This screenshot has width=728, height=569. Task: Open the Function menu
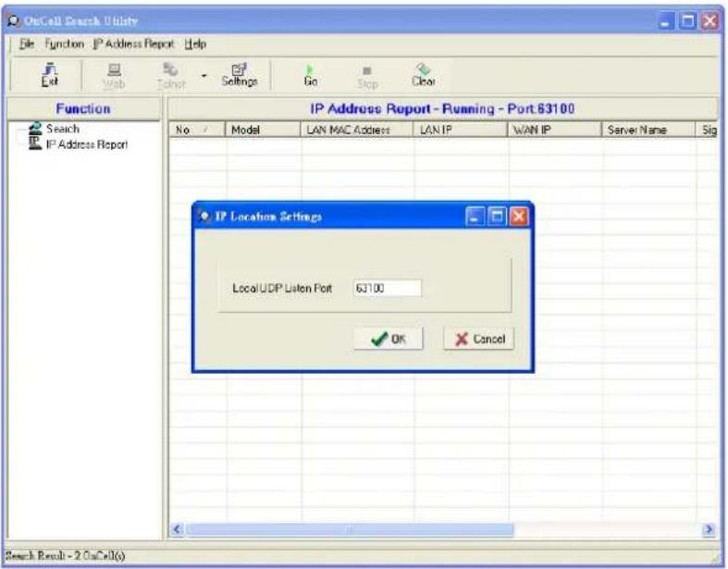[x=64, y=43]
